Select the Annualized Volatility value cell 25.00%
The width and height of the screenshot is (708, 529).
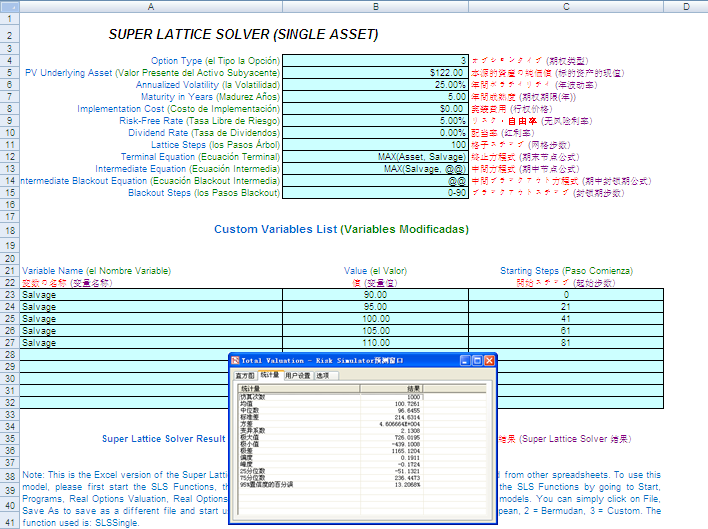click(375, 84)
